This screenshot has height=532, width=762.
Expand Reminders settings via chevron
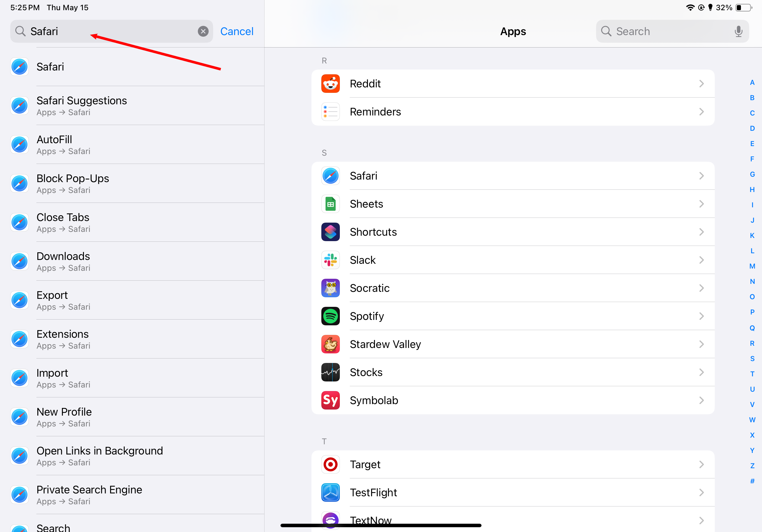point(701,112)
